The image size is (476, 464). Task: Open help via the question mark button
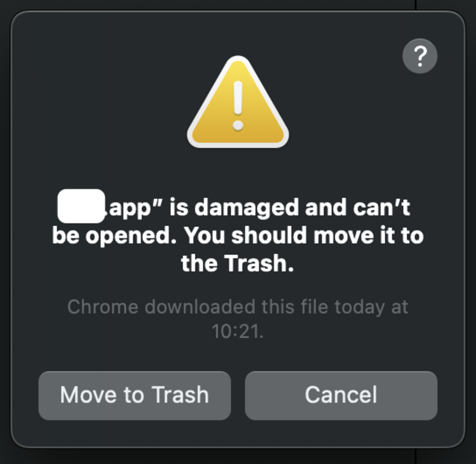point(420,56)
